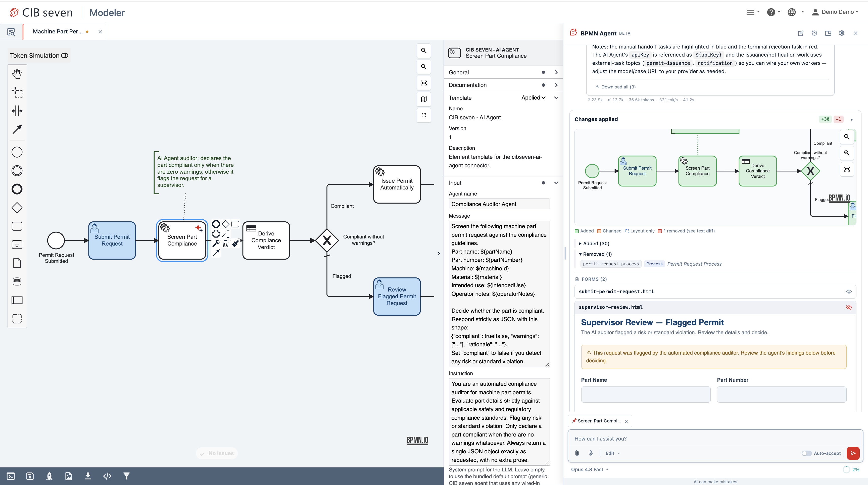Create a gateway from palette

[17, 208]
